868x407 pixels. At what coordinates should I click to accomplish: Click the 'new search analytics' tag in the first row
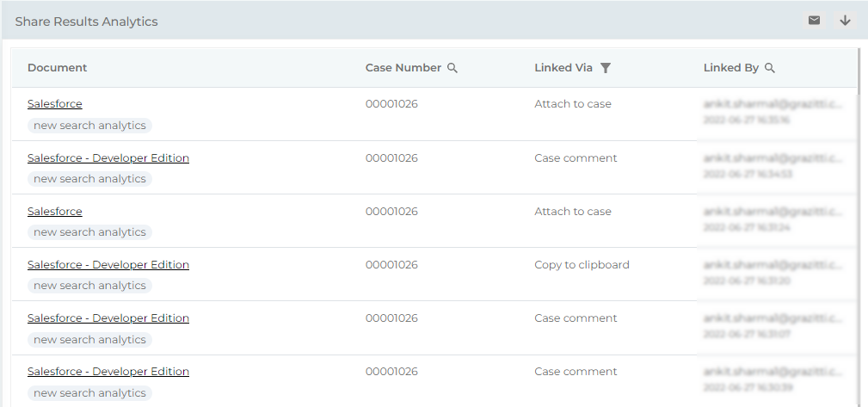point(90,126)
